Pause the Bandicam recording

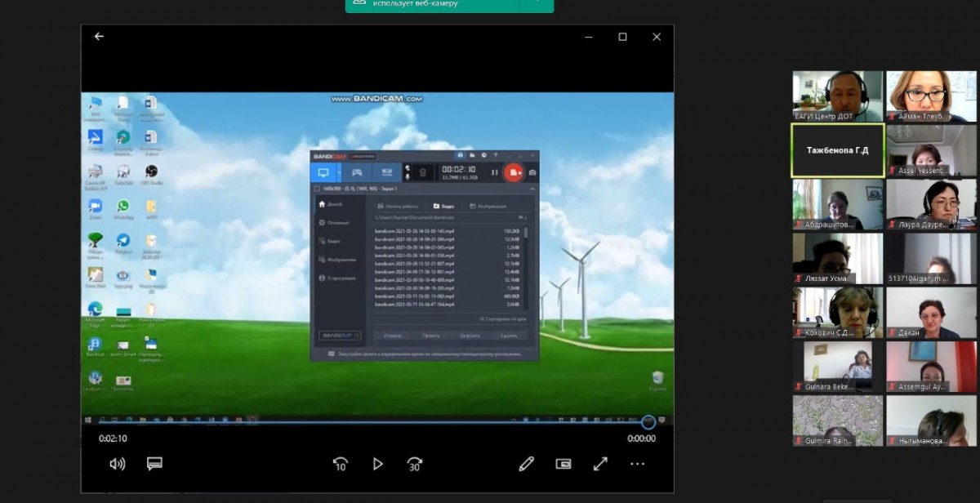tap(494, 172)
